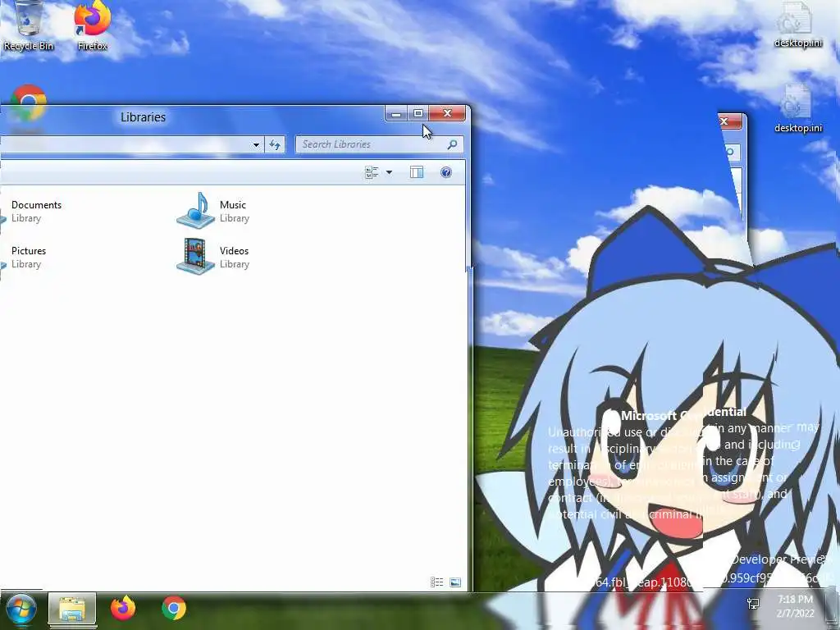Maximize the Libraries window
The height and width of the screenshot is (630, 840).
click(418, 113)
